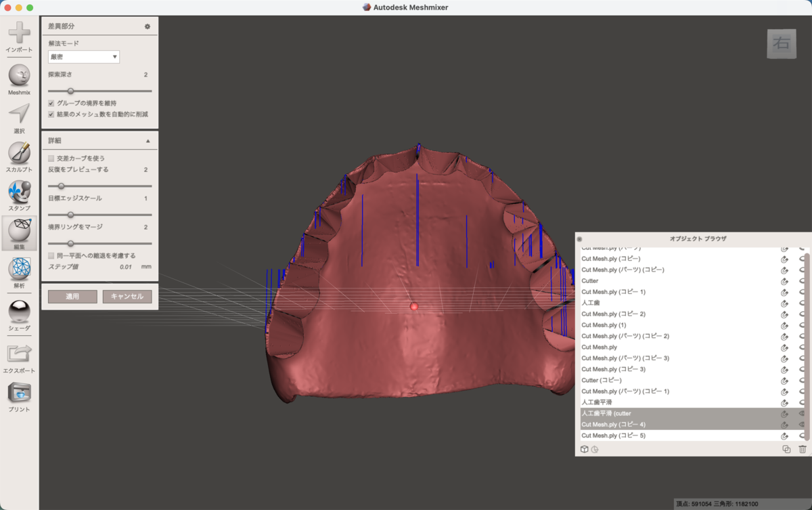
Task: Click the target icon on the 人工歯 row
Action: 785,303
